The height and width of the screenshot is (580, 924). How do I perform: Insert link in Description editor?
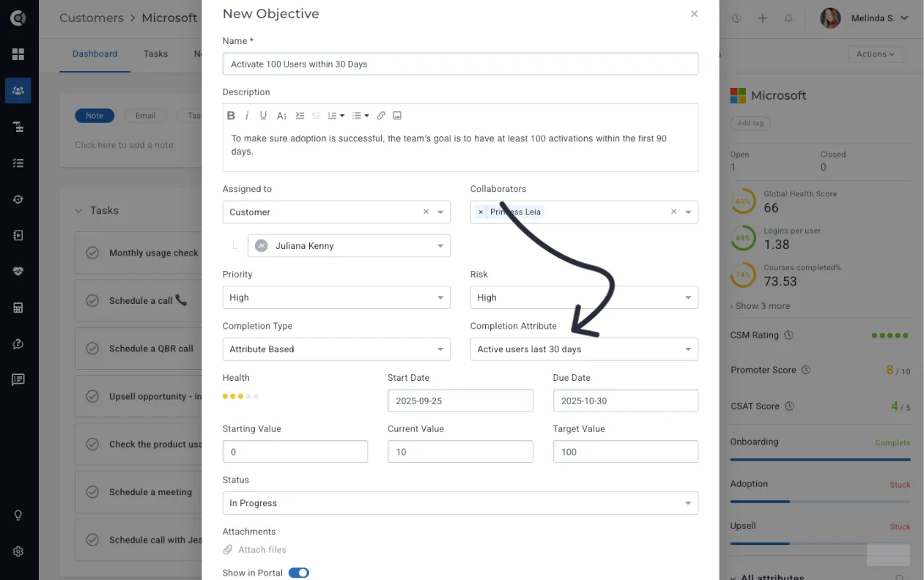point(381,116)
